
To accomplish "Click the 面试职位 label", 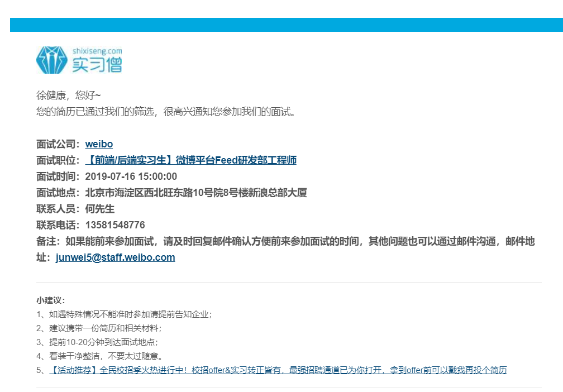I will pyautogui.click(x=58, y=160).
